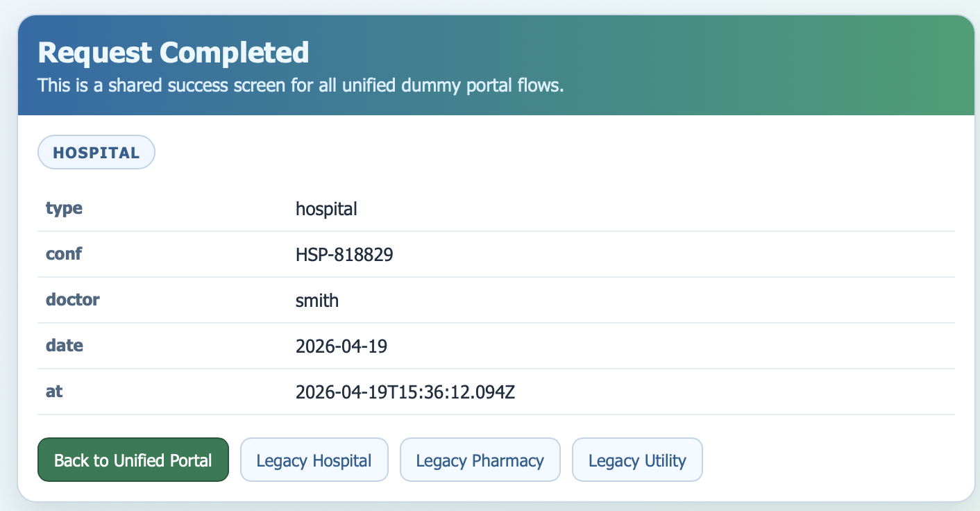Select the 'date' field label
980x511 pixels.
pyautogui.click(x=65, y=345)
